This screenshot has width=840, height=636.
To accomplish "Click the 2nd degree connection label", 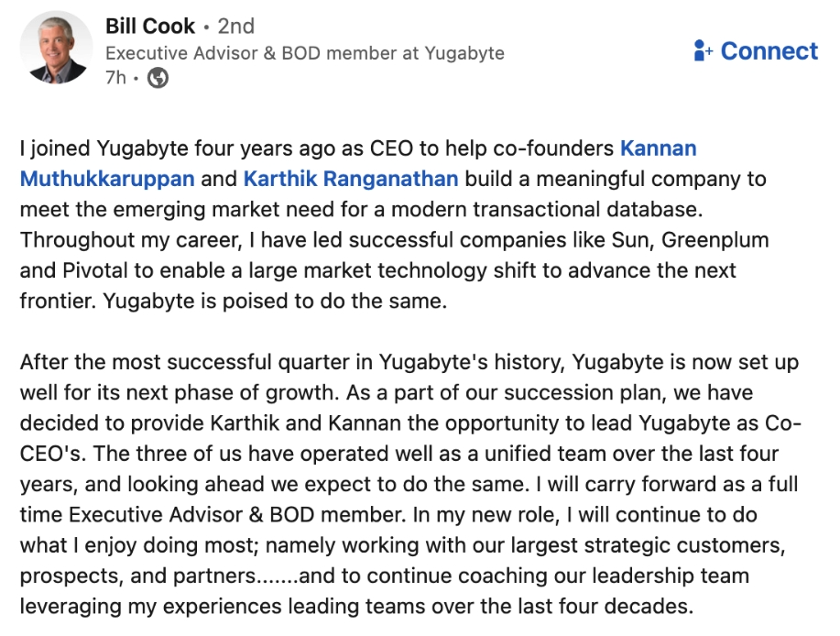I will pyautogui.click(x=236, y=26).
